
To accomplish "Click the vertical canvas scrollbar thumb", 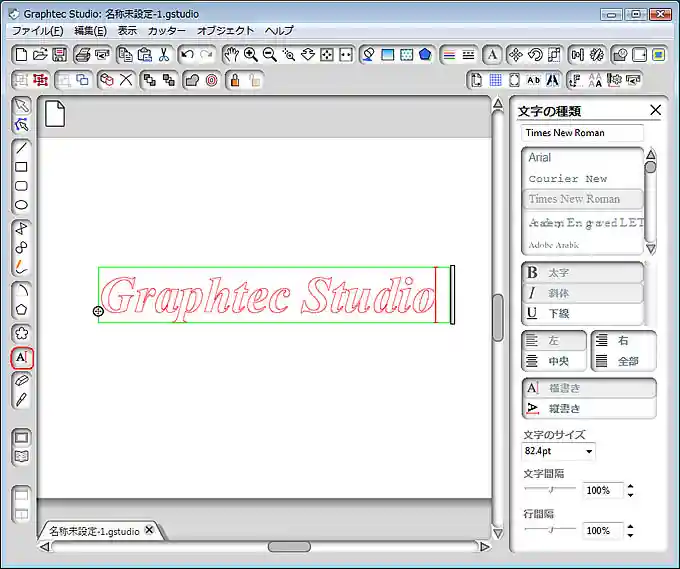I will click(x=498, y=317).
